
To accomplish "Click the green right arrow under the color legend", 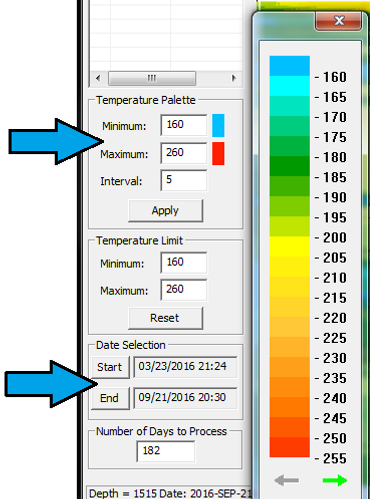I will click(x=335, y=480).
